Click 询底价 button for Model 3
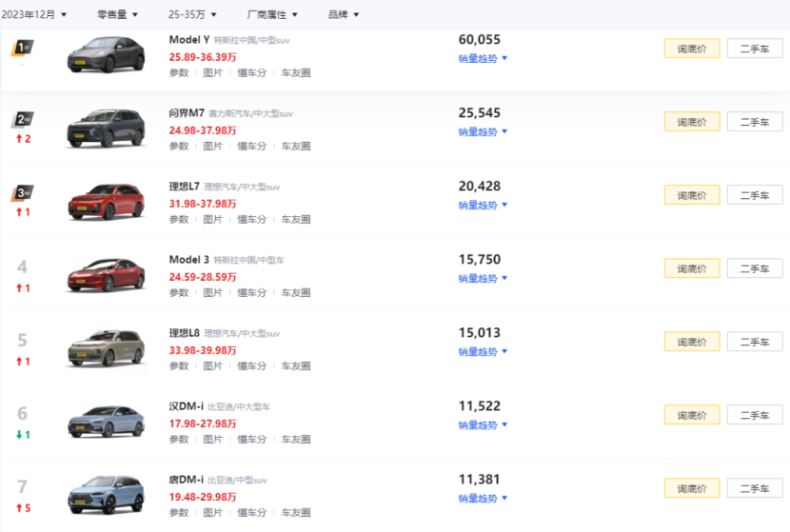790x532 pixels. (x=692, y=268)
